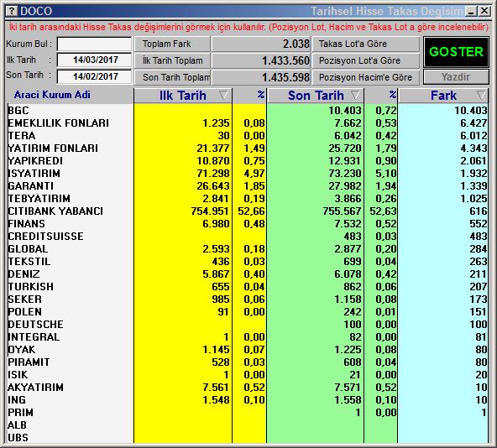Select the POLEN row
497x448 pixels.
247,312
